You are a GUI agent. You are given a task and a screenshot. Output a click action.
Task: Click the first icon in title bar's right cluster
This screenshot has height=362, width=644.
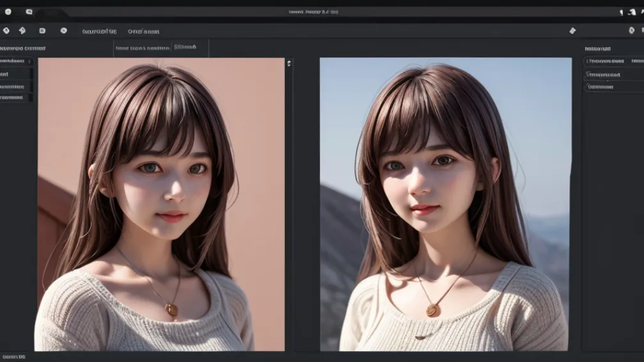[621, 13]
